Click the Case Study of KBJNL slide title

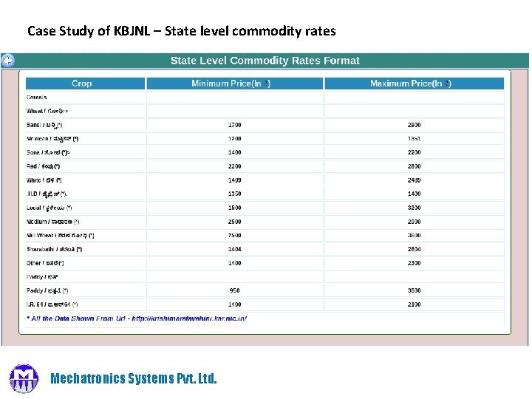click(182, 31)
